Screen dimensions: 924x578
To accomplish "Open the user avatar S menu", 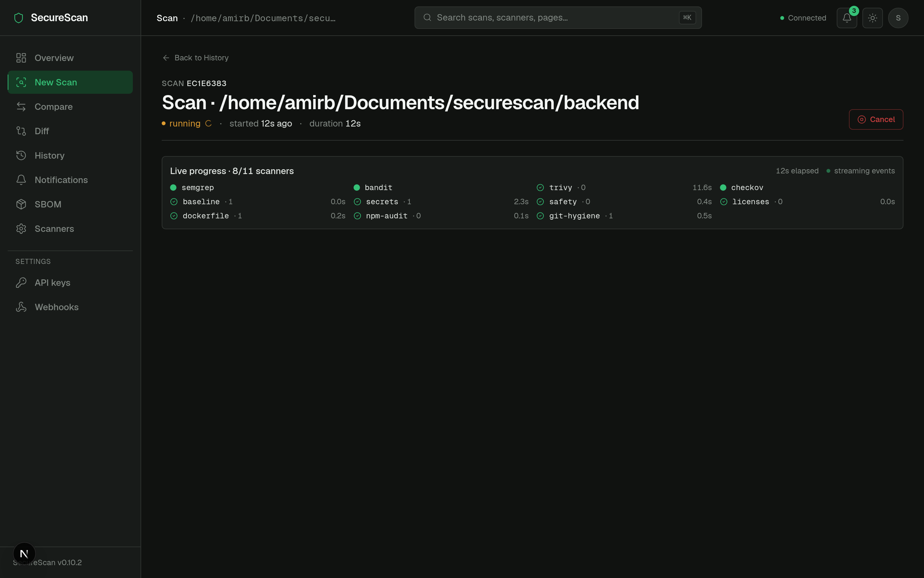I will [898, 18].
